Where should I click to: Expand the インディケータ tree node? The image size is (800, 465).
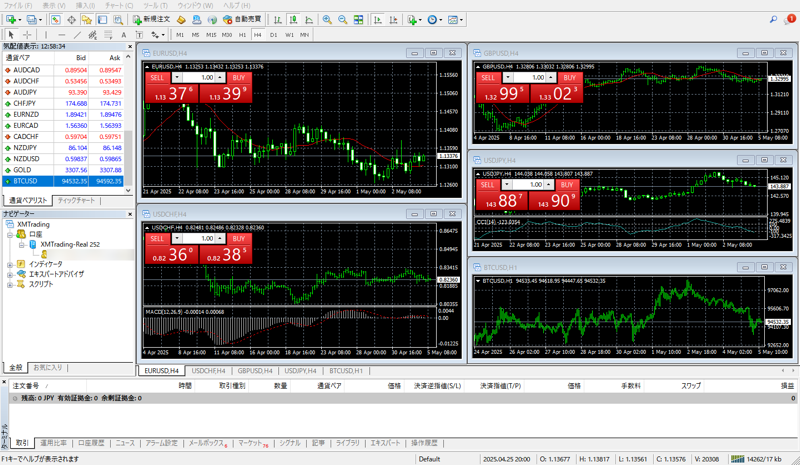coord(10,264)
